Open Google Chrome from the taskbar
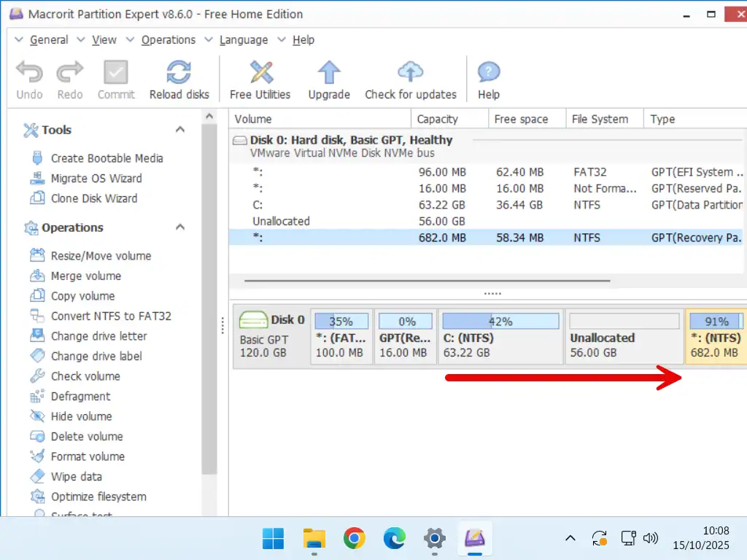The image size is (747, 560). point(355,539)
